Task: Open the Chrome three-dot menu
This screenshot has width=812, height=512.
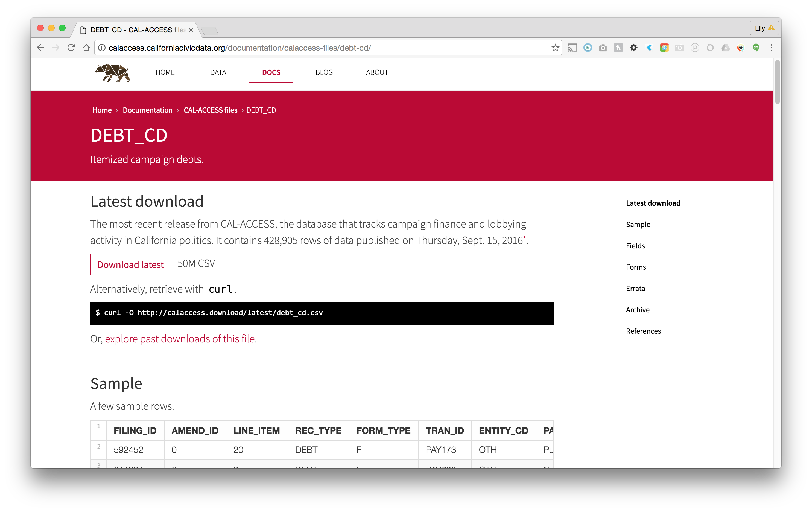Action: [x=771, y=48]
